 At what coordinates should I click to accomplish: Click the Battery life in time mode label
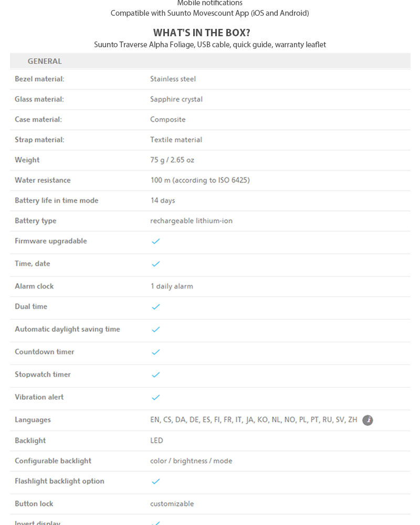click(x=56, y=201)
